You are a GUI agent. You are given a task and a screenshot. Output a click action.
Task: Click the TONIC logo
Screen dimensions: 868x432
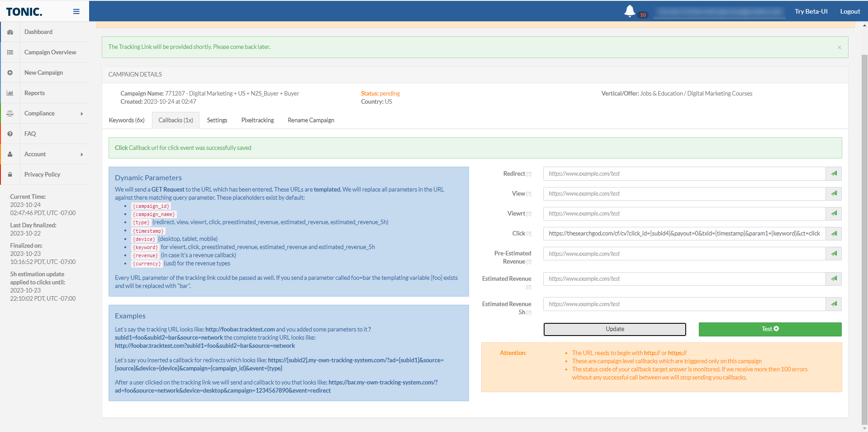[x=24, y=12]
